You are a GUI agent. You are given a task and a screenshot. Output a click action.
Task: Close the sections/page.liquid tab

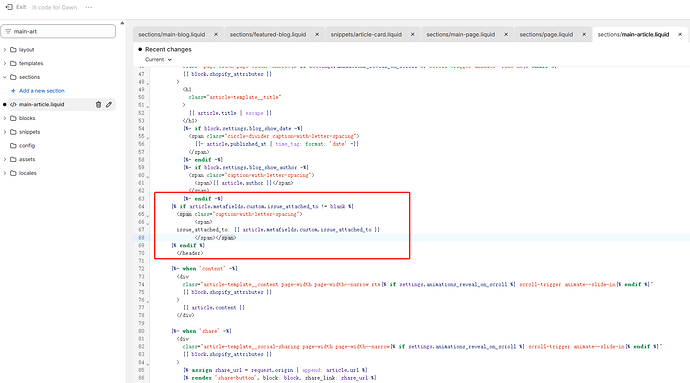[x=584, y=34]
